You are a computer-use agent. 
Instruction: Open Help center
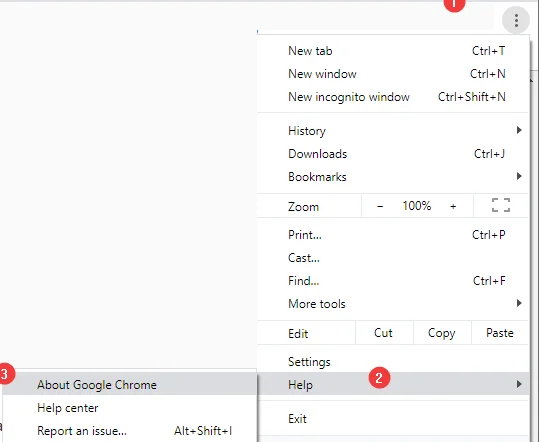pyautogui.click(x=130, y=408)
